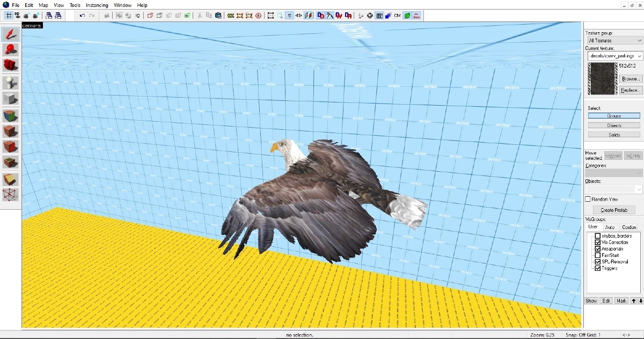The width and height of the screenshot is (644, 339).
Task: Choose the Camera tool
Action: (x=11, y=65)
